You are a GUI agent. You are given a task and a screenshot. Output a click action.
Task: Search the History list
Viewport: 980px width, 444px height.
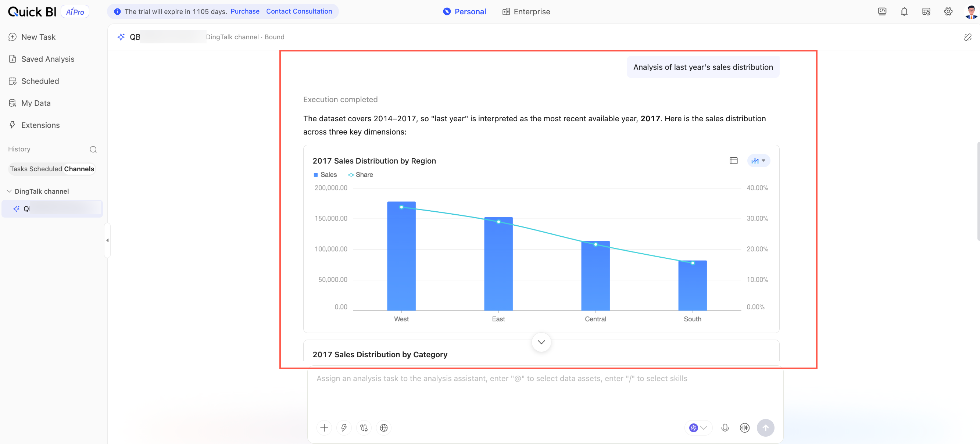[93, 149]
